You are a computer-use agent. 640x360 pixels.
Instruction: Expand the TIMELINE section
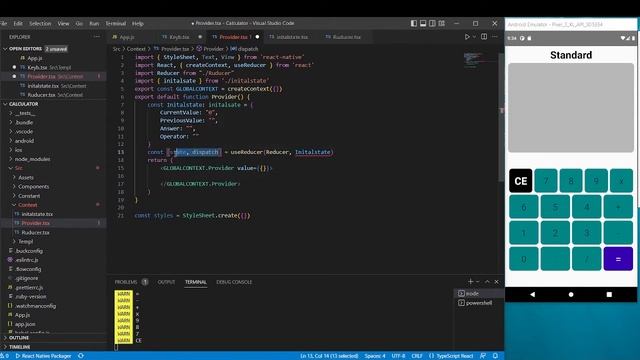(x=20, y=347)
